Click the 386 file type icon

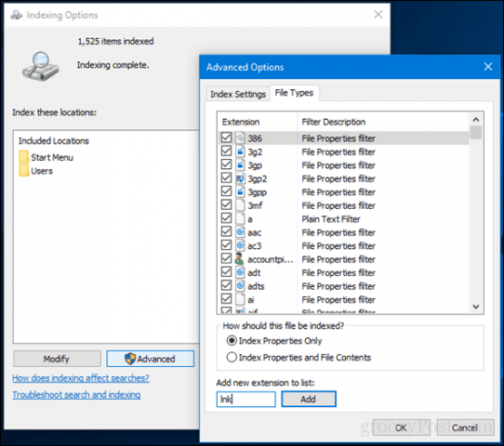[x=240, y=138]
